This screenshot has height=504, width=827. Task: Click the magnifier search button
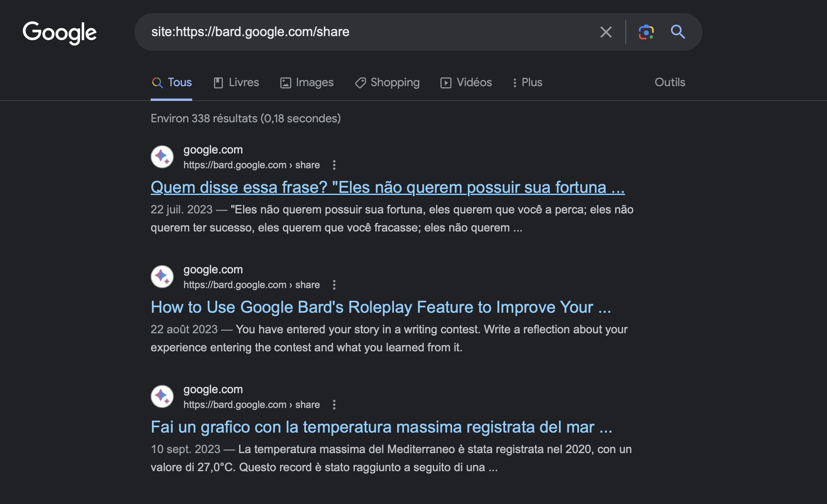click(x=678, y=32)
